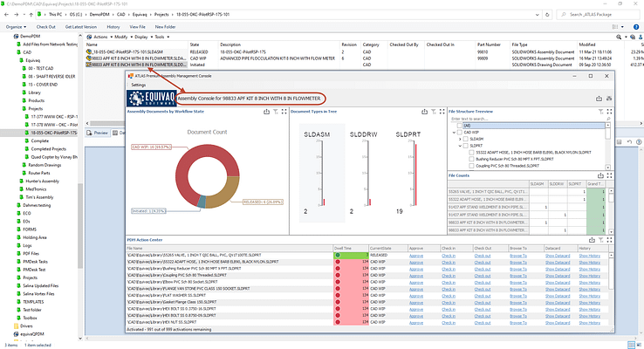This screenshot has width=644, height=349.
Task: Open the Display dropdown menu
Action: [142, 37]
